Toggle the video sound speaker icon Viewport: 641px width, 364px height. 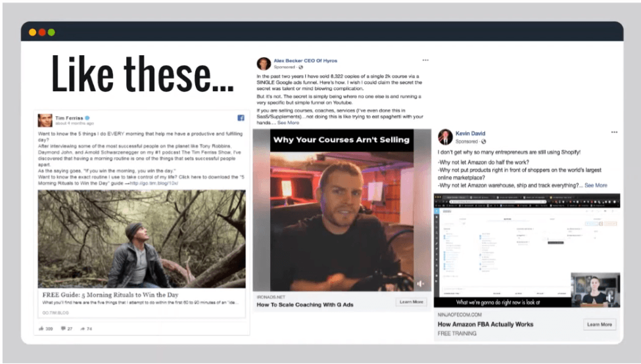pos(420,284)
